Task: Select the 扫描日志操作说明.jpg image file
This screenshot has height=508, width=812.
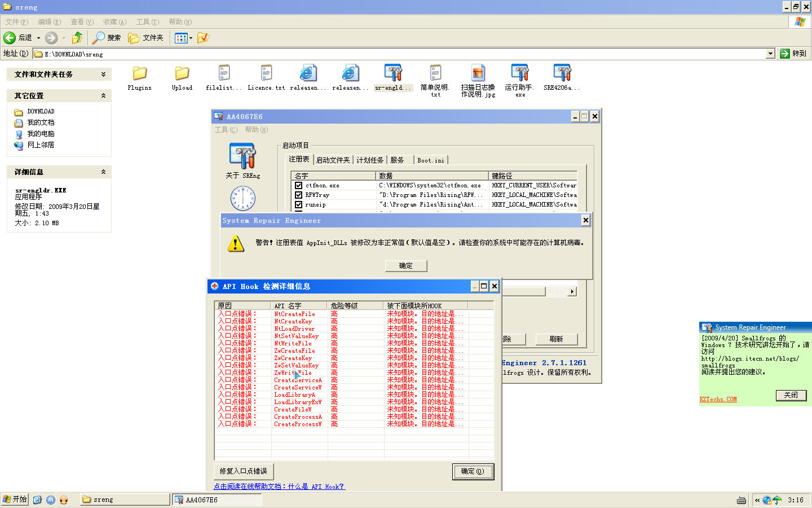Action: coord(478,81)
